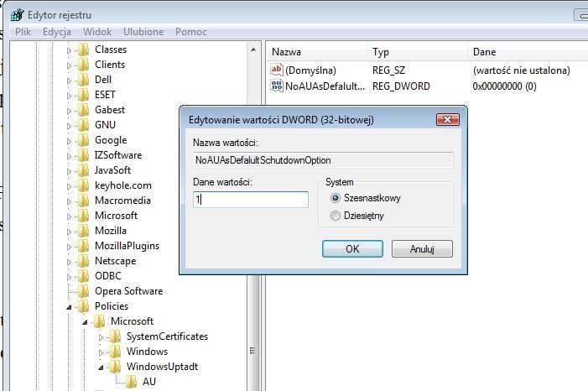
Task: Select the WindowsUptadt folder icon
Action: click(115, 367)
